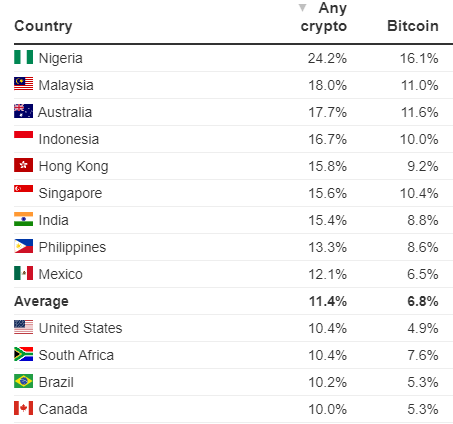Click the Nigeria flag icon
This screenshot has height=424, width=453.
click(23, 57)
